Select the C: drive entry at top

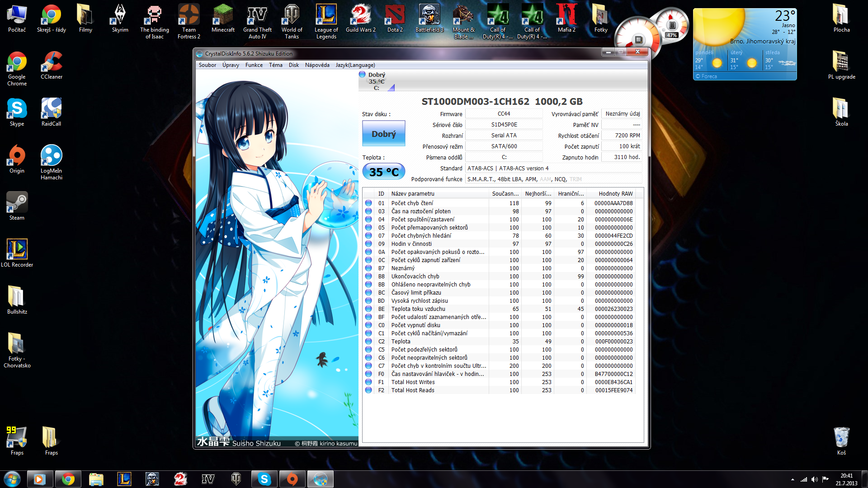(377, 81)
